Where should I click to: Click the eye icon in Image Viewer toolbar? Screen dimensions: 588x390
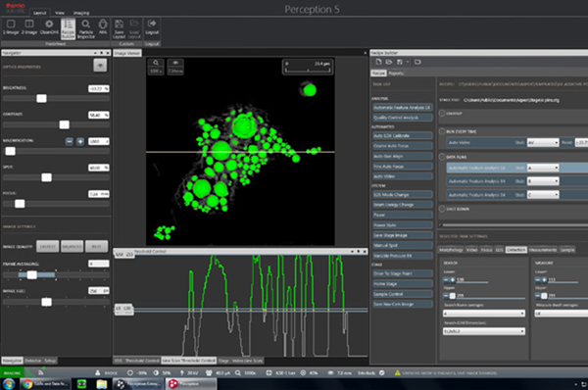[x=175, y=63]
